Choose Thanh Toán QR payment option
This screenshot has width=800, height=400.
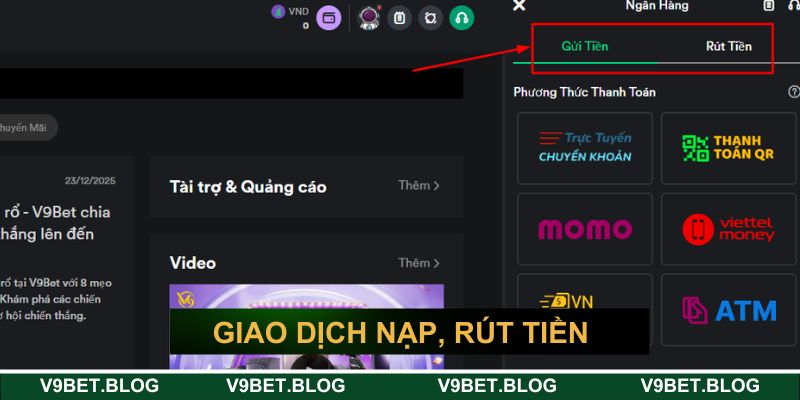pyautogui.click(x=729, y=148)
